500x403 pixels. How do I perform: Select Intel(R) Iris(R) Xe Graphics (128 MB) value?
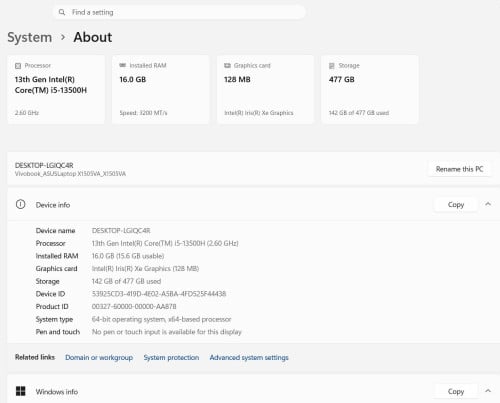[145, 269]
